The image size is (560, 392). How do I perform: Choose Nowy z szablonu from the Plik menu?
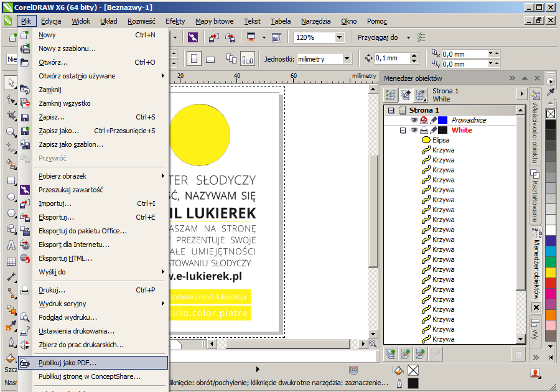(93, 49)
